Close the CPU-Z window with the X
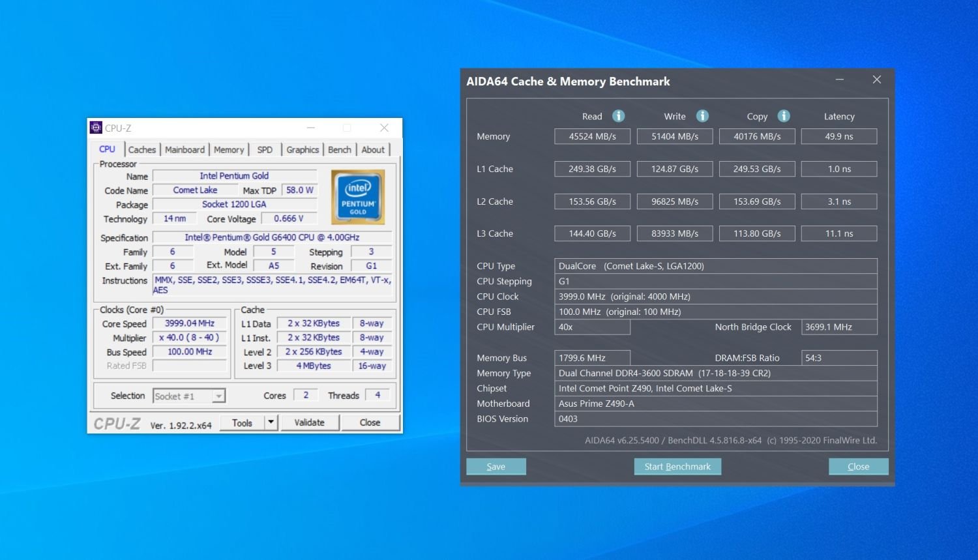Screen dimensions: 978x560 click(384, 128)
